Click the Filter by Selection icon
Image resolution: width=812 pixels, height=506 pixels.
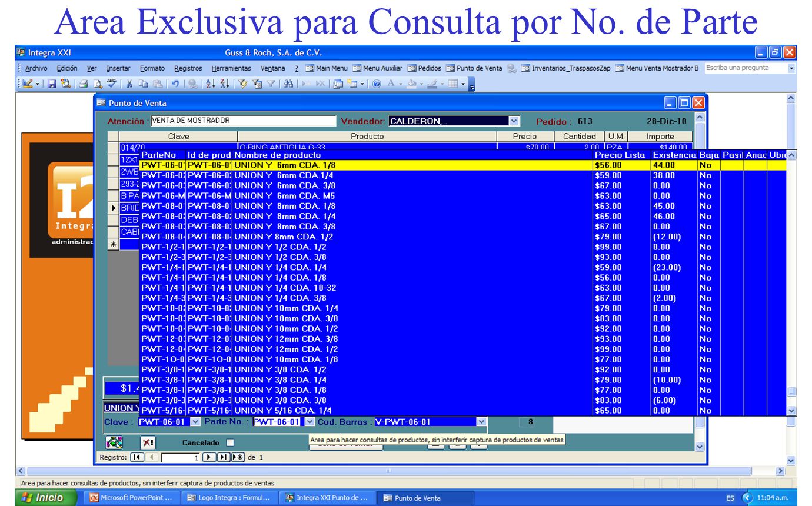tap(243, 85)
